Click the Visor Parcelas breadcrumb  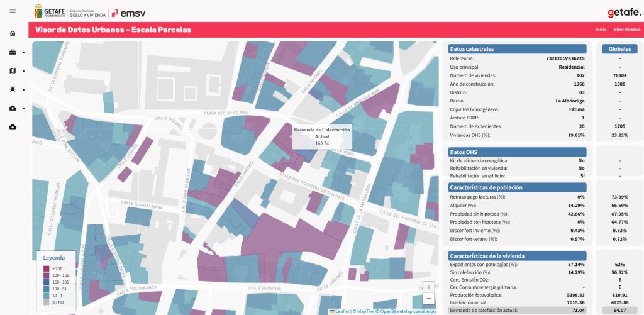click(627, 30)
